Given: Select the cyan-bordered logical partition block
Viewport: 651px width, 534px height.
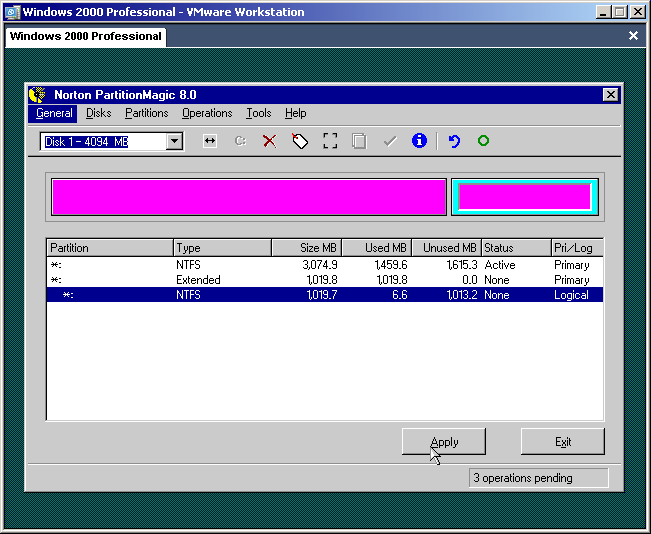Looking at the screenshot, I should [525, 197].
